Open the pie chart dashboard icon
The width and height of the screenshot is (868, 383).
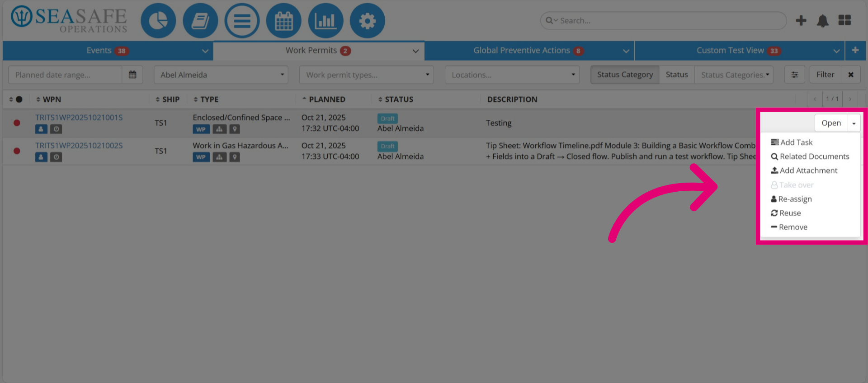158,21
